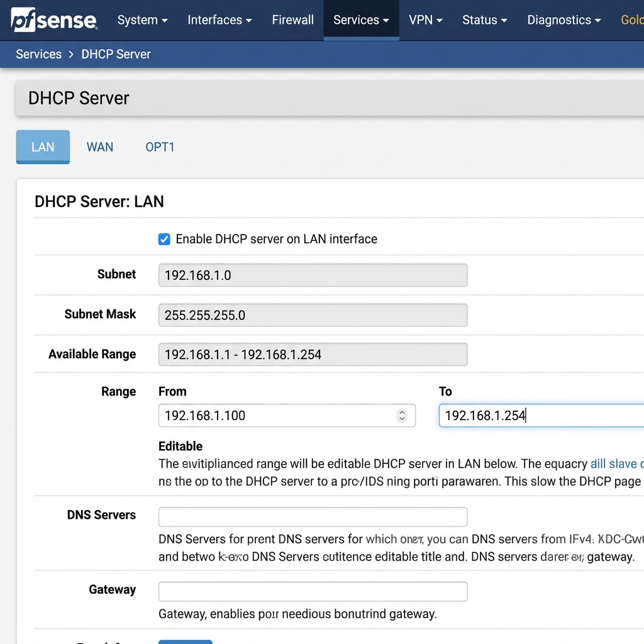The height and width of the screenshot is (644, 644).
Task: Expand the Interfaces menu
Action: pyautogui.click(x=219, y=20)
